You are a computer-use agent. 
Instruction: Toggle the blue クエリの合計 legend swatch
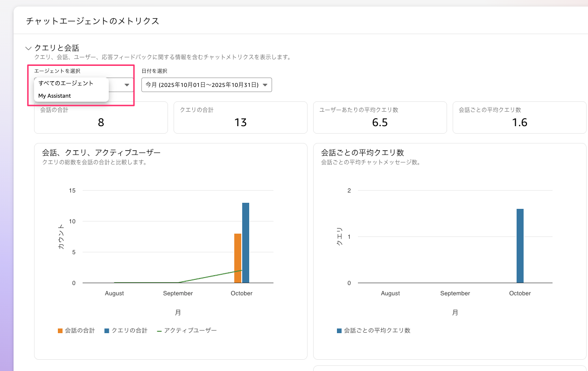[x=107, y=331]
